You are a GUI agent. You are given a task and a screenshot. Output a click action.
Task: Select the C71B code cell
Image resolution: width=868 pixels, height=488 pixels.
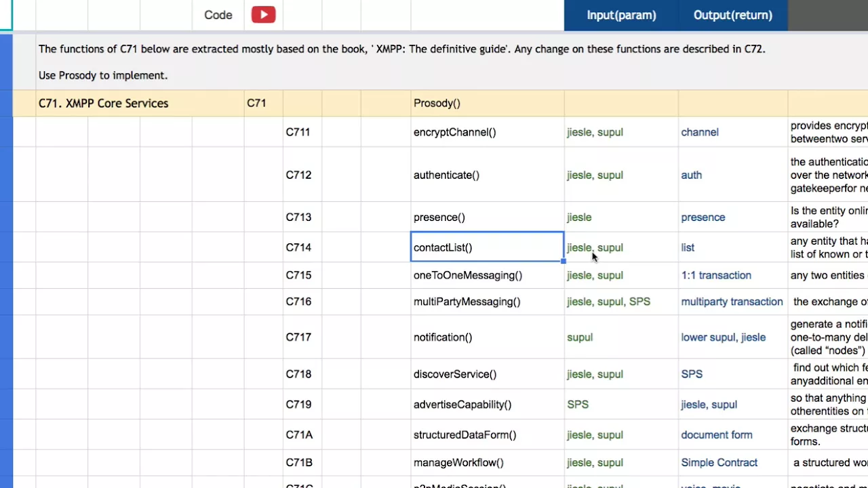[x=302, y=463]
